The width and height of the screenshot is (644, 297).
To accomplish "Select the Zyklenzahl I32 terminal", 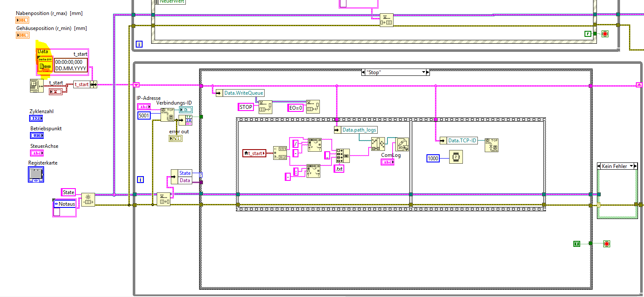I will coord(36,118).
